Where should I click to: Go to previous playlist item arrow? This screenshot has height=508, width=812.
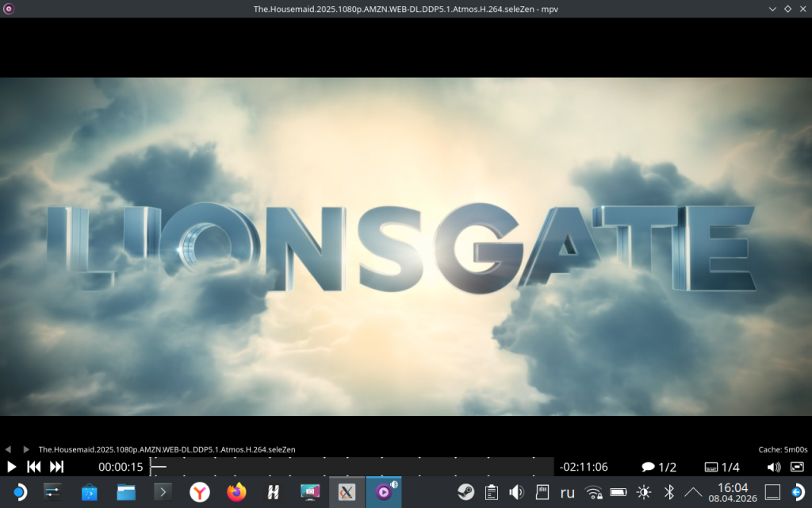(x=8, y=449)
